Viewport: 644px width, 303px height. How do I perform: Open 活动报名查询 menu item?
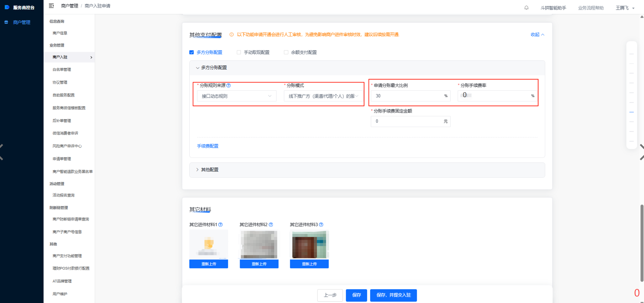63,195
